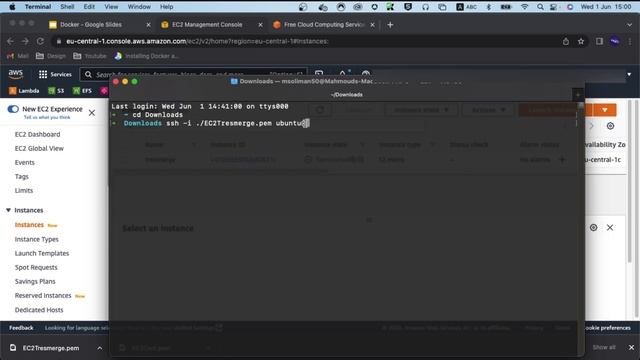Open the Control Center icon
640x360 pixels.
click(x=553, y=7)
